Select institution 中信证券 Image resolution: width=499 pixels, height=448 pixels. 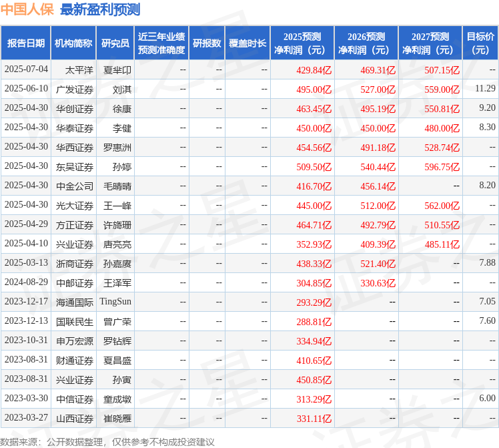pos(75,399)
